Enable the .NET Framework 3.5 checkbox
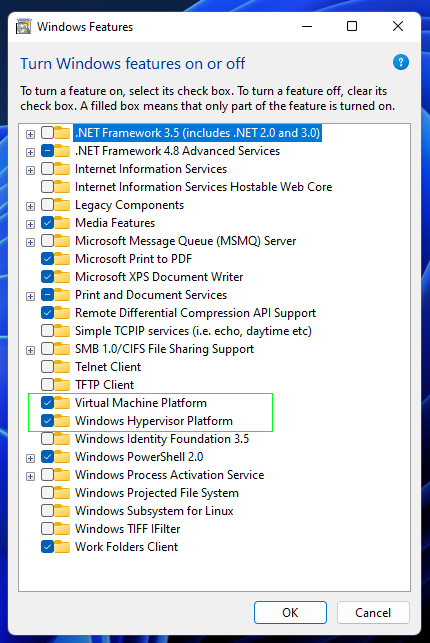Screen dimensions: 430x643 (48, 133)
